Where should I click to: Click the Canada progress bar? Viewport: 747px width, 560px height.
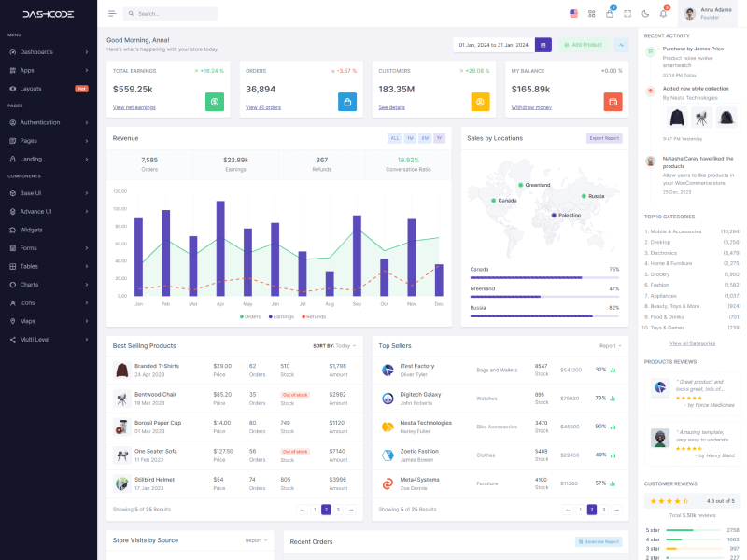[543, 277]
